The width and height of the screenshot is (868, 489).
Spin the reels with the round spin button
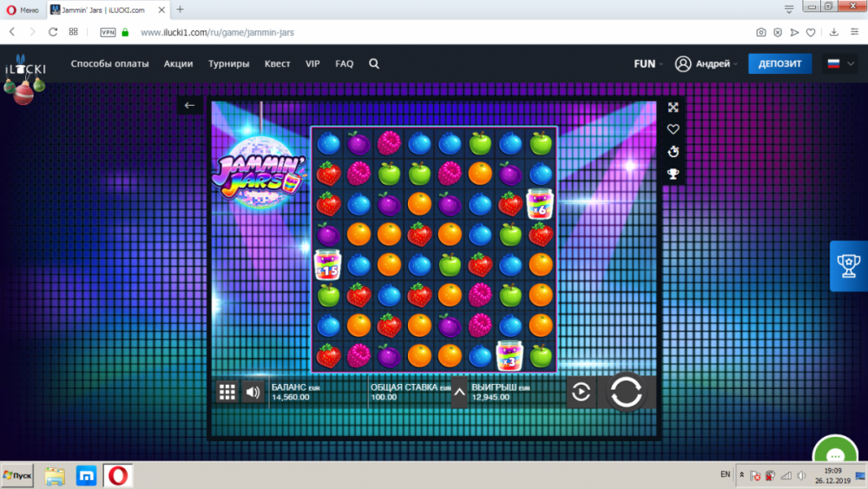click(x=625, y=392)
